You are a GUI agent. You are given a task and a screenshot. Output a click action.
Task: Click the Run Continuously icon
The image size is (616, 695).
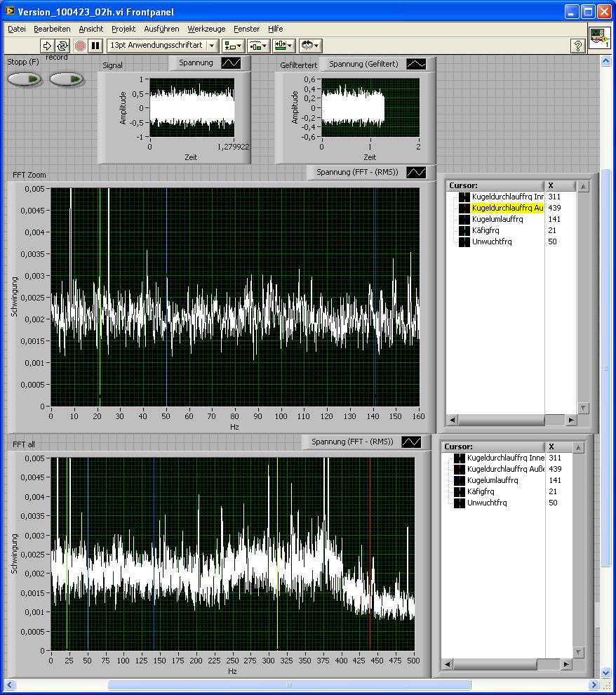click(x=62, y=46)
